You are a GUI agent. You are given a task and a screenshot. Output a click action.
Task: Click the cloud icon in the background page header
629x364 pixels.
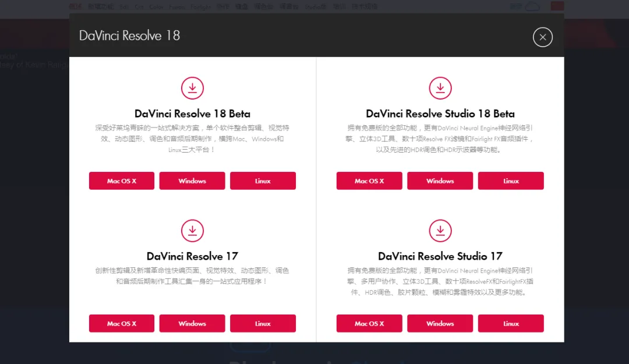tap(532, 6)
